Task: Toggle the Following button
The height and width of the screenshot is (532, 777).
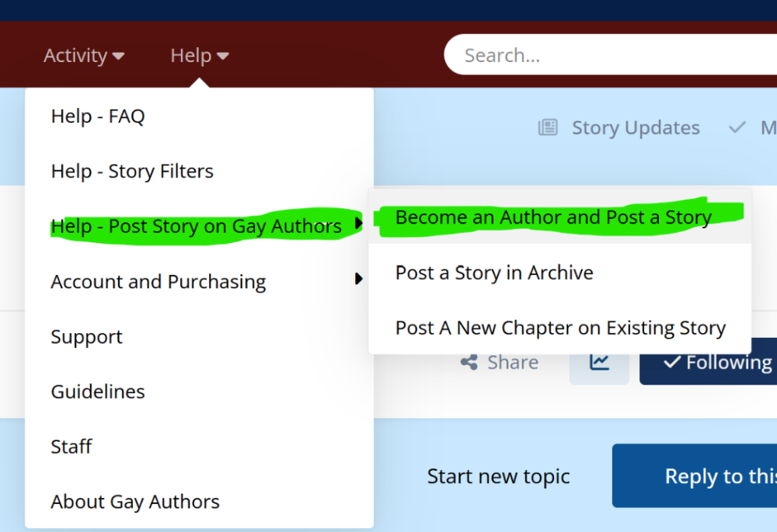Action: tap(708, 362)
